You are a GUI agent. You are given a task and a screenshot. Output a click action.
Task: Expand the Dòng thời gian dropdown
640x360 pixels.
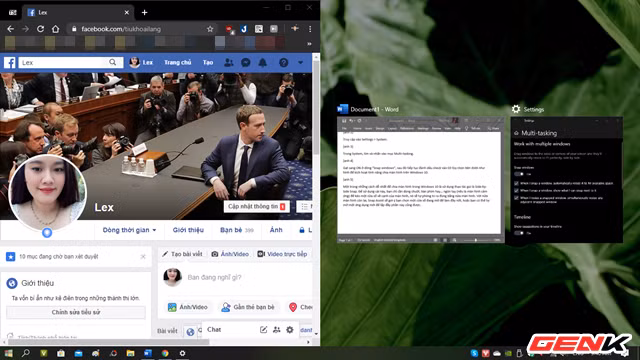point(129,230)
